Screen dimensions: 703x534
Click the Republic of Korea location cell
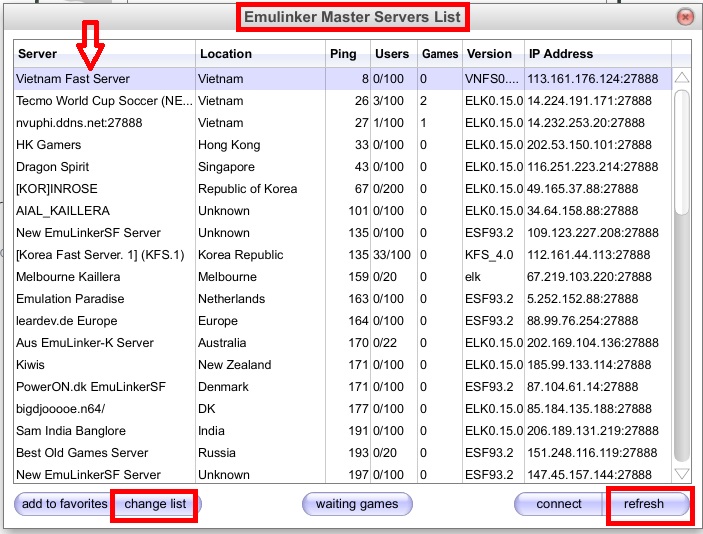coord(247,189)
